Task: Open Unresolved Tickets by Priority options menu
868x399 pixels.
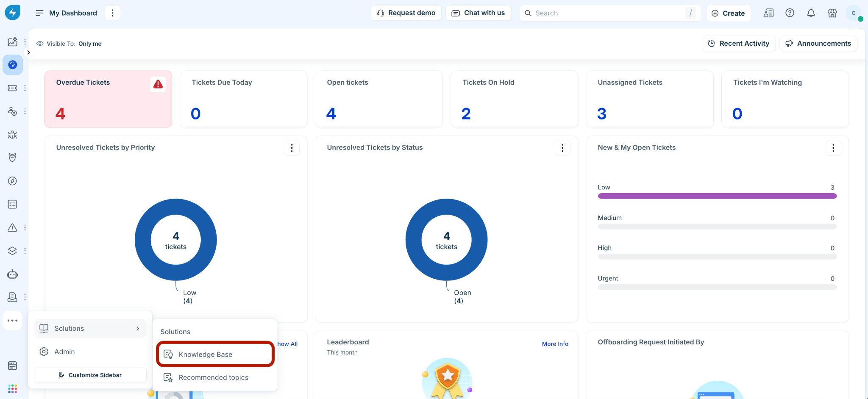Action: 292,148
